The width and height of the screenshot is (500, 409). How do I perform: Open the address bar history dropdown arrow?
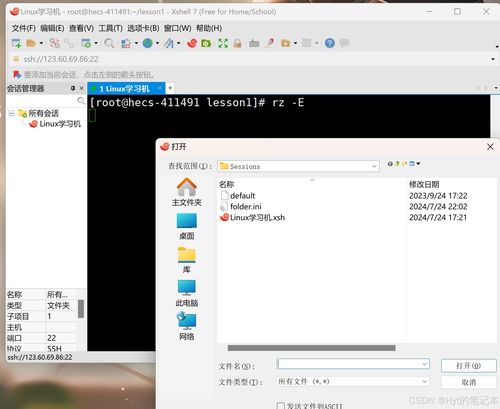493,59
